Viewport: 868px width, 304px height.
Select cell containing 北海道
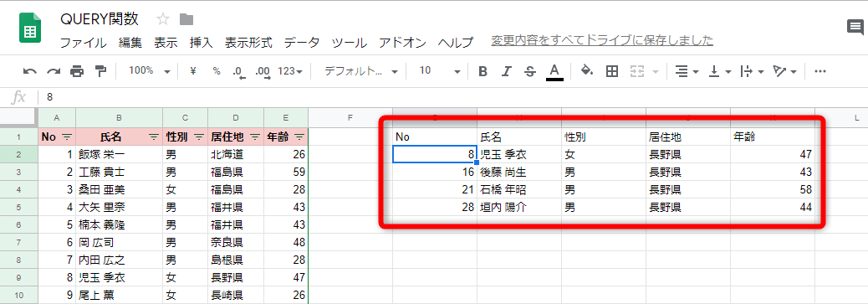coord(236,154)
